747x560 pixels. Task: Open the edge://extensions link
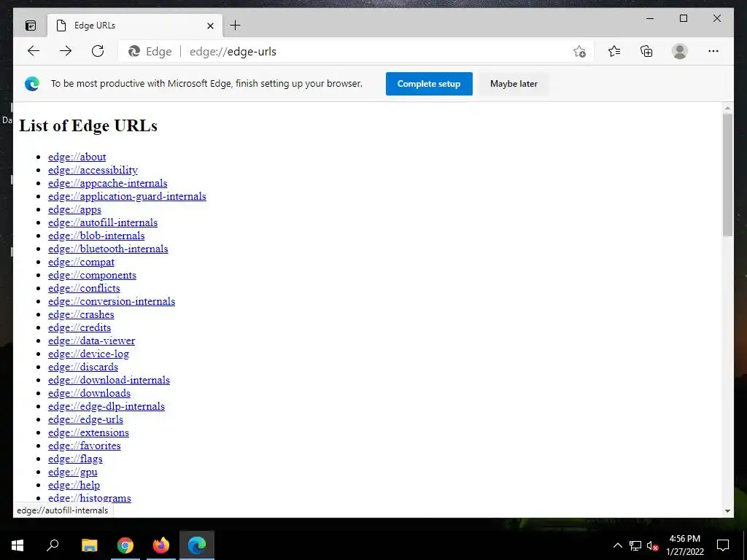88,432
